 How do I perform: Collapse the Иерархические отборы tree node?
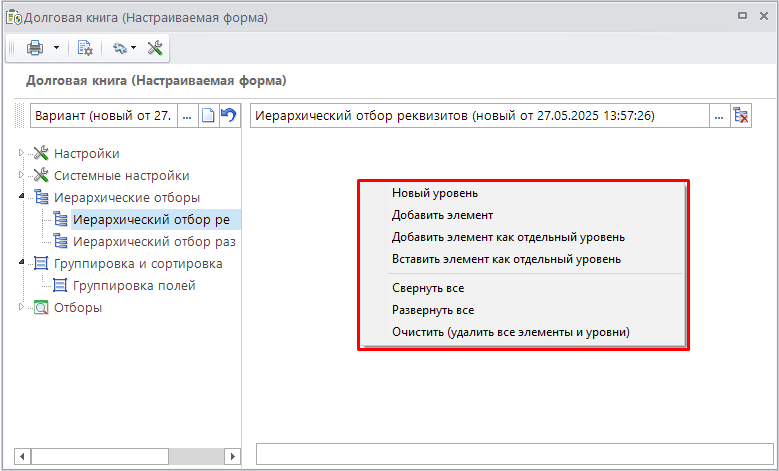pyautogui.click(x=23, y=197)
